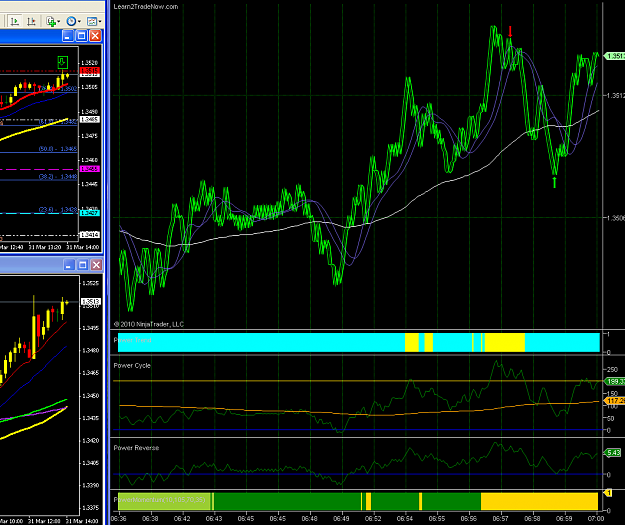The height and width of the screenshot is (525, 625).
Task: Click the PowerMomentum(10,105,70,35) panel label
Action: click(x=159, y=499)
